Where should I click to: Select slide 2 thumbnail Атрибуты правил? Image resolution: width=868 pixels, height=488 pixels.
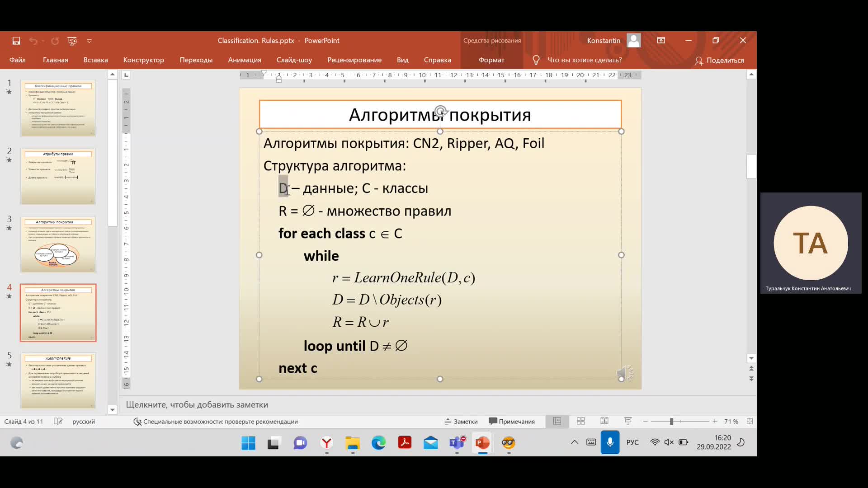click(58, 176)
